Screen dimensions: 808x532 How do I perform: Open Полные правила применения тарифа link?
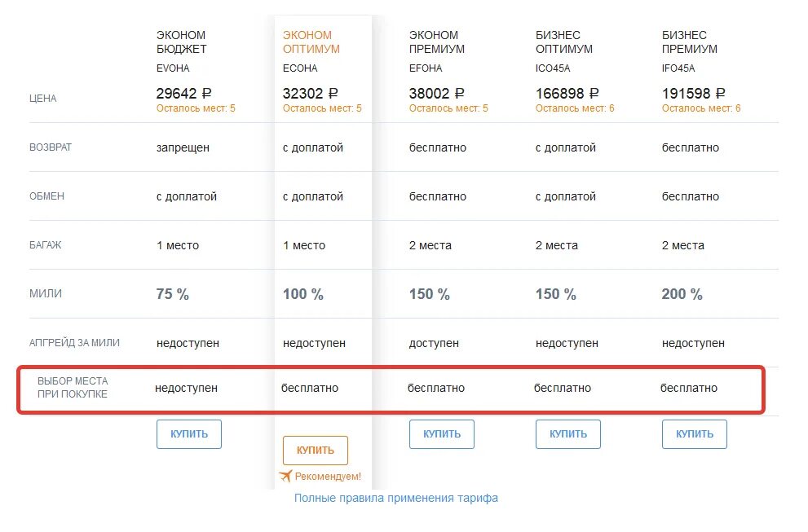pyautogui.click(x=396, y=498)
